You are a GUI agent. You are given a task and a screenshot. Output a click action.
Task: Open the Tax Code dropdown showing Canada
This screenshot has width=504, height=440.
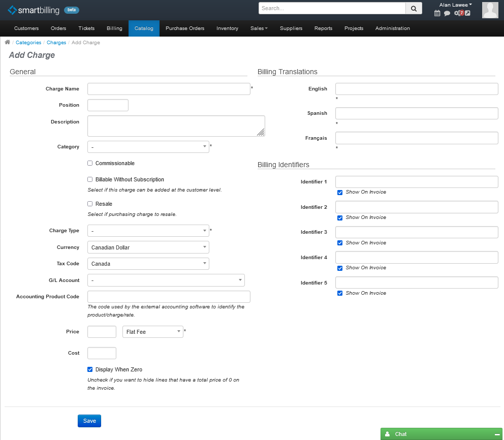(148, 264)
